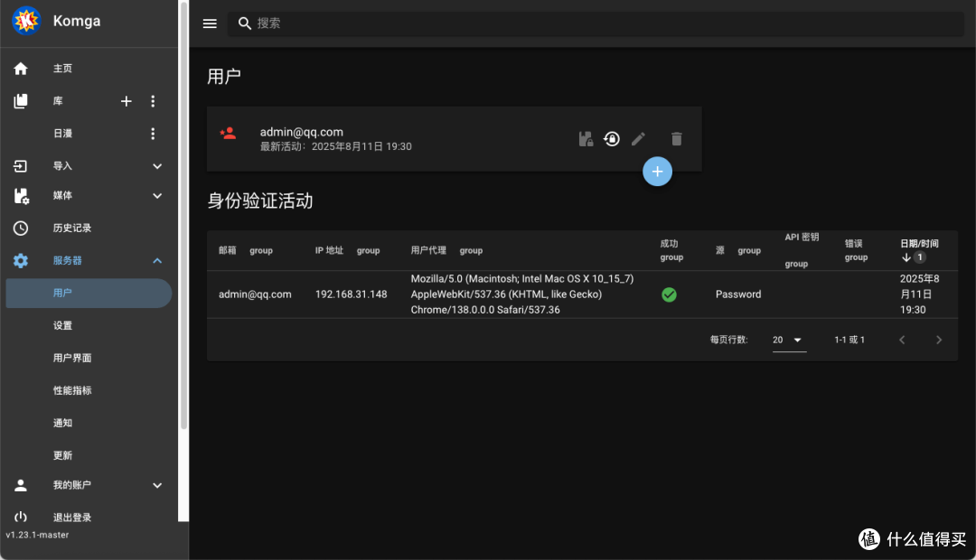This screenshot has height=560, width=976.
Task: Add a new user with blue plus button
Action: click(x=657, y=171)
